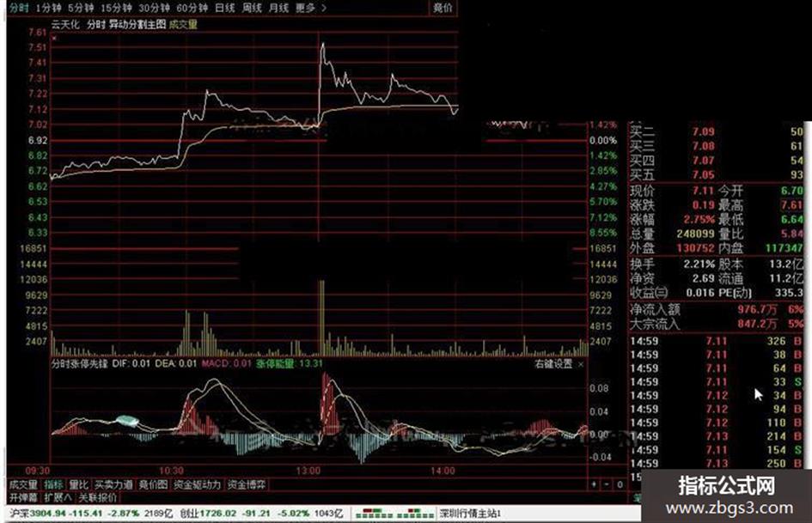Viewport: 812px width, 523px height.
Task: Close the MACD indicator sub-panel with X
Action: pos(581,364)
